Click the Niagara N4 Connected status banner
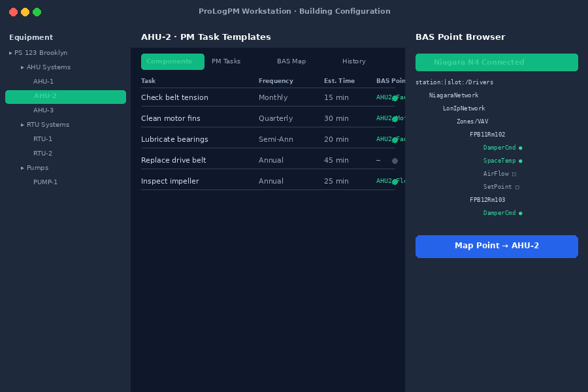The width and height of the screenshot is (588, 392). tap(497, 62)
